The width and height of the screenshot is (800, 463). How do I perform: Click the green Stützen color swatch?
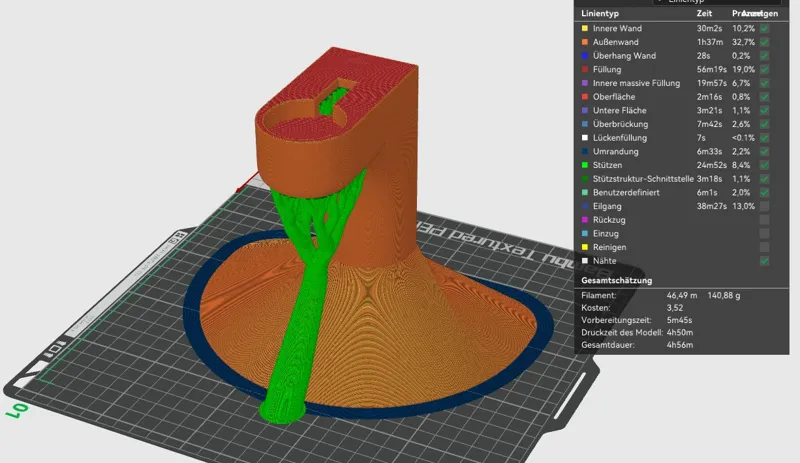(x=585, y=165)
